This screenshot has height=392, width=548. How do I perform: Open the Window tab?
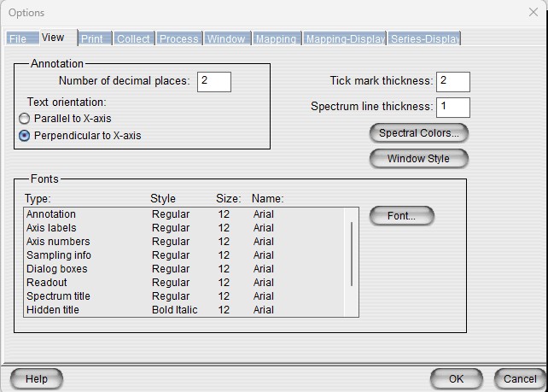pos(226,39)
